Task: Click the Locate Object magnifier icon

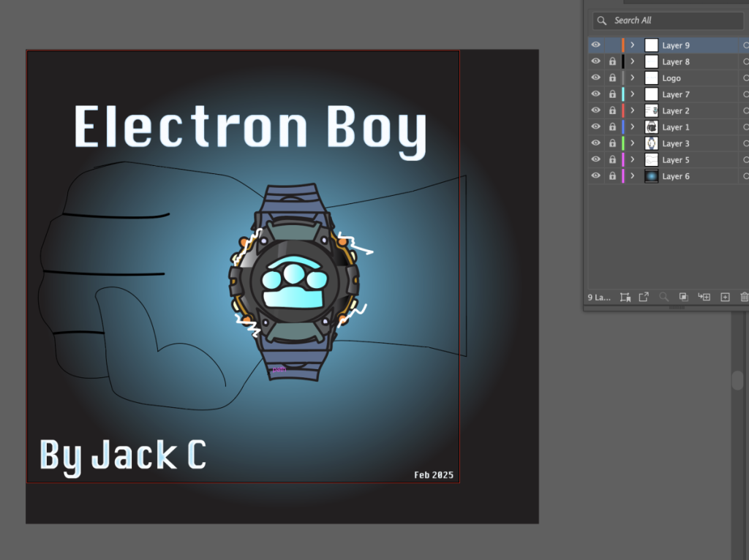Action: pyautogui.click(x=664, y=297)
